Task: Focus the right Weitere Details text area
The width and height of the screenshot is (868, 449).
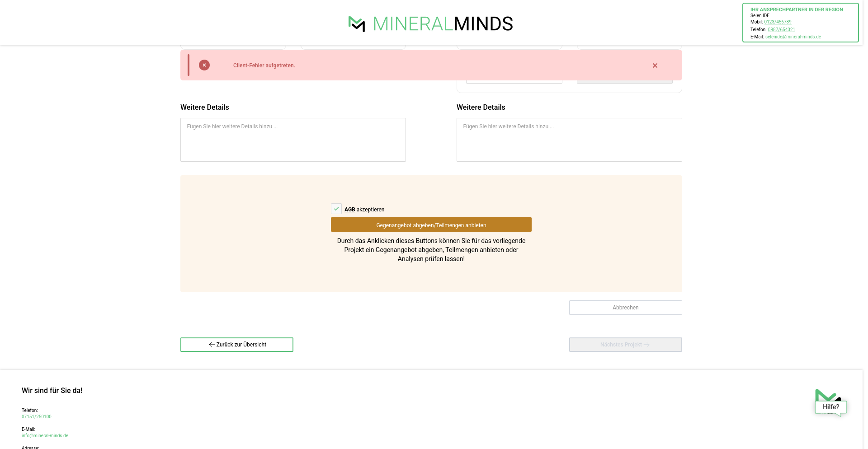Action: tap(569, 140)
